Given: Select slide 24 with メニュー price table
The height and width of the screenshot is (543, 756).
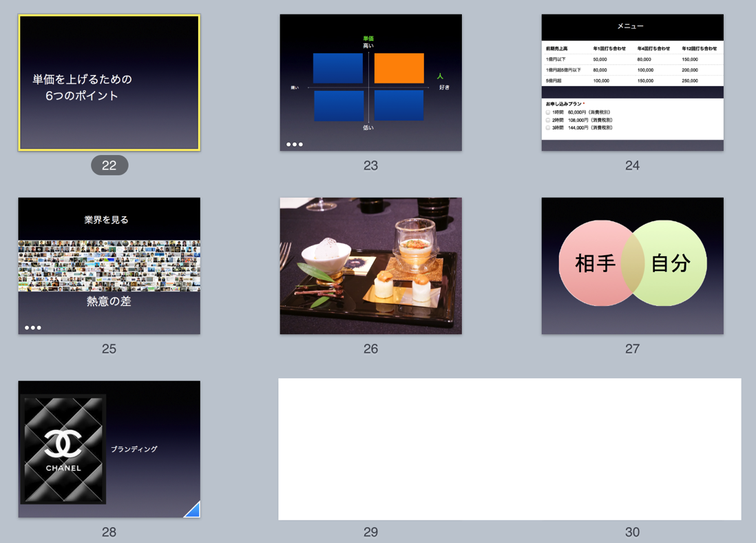Looking at the screenshot, I should (633, 83).
